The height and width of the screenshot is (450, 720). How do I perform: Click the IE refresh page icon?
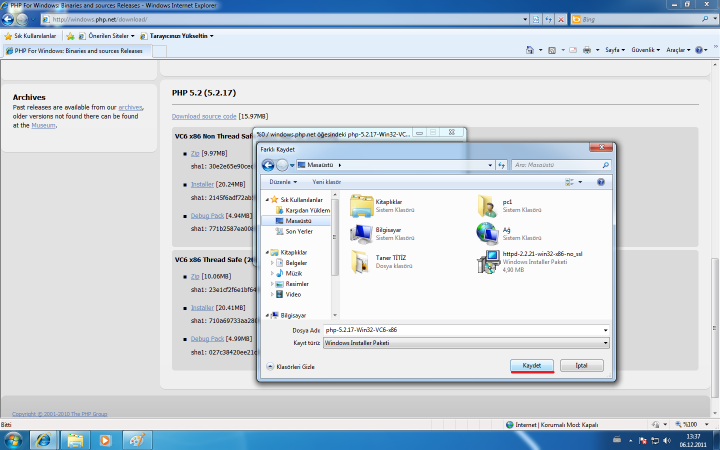[x=548, y=19]
